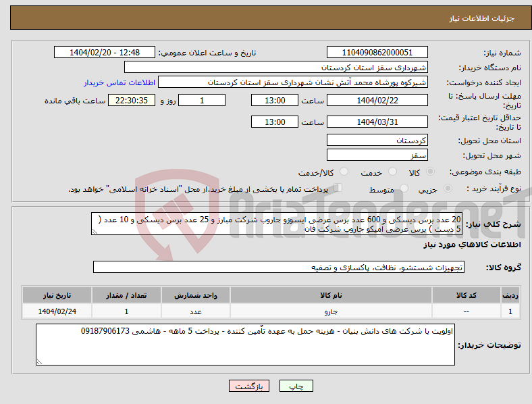Select the متوسط purchase type radio
Viewport: 532px width, 404px height.
pyautogui.click(x=404, y=188)
